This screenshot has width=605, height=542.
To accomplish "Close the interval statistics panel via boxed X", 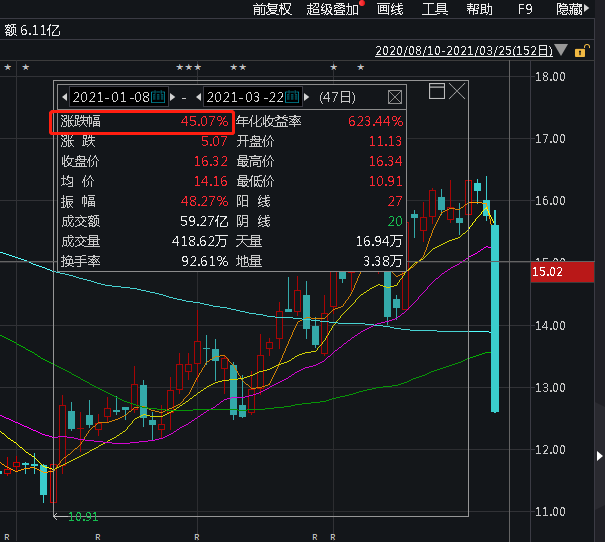I will (395, 97).
